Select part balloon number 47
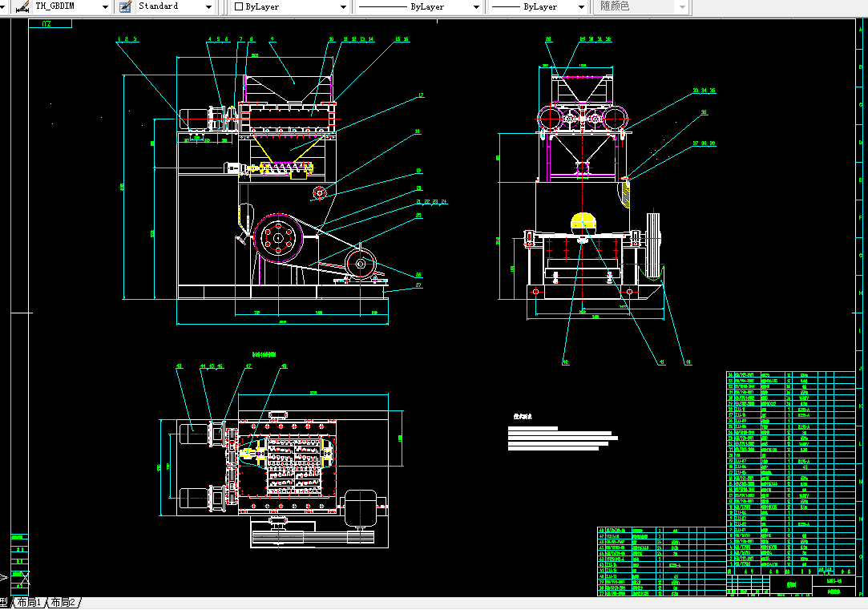 [x=248, y=366]
